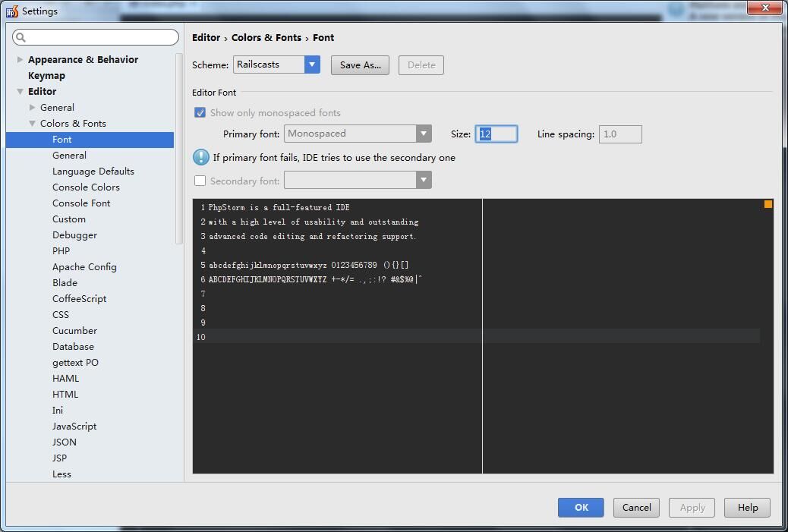788x532 pixels.
Task: Expand Appearance & Behavior section
Action: [20, 59]
